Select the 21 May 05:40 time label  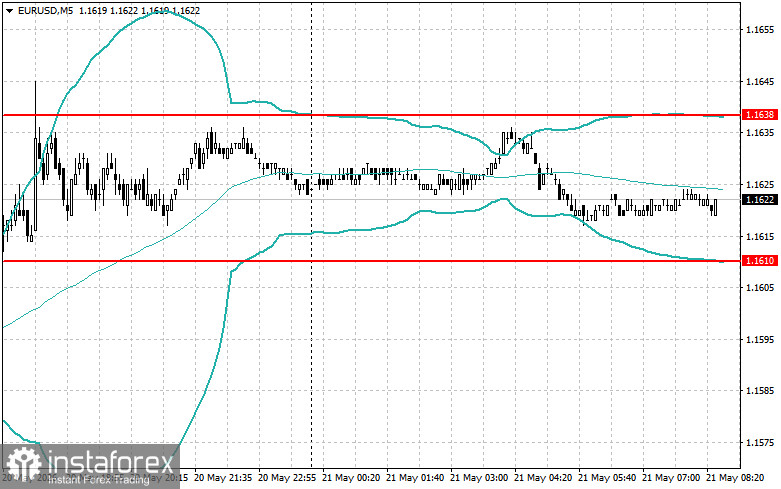pos(607,478)
